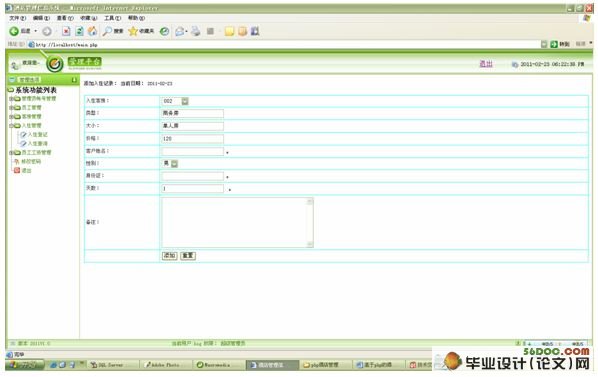Image resolution: width=598 pixels, height=377 pixels.
Task: Click the 重置 reset button
Action: coord(188,256)
